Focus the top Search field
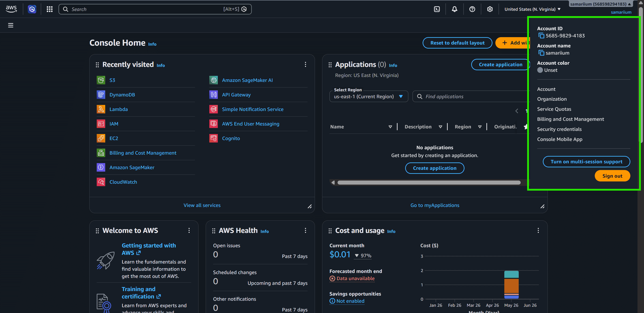 coord(155,9)
